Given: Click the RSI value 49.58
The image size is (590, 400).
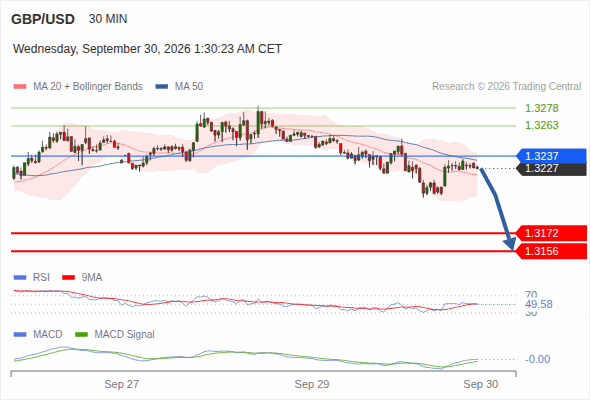Looking at the screenshot, I should click(x=539, y=304).
